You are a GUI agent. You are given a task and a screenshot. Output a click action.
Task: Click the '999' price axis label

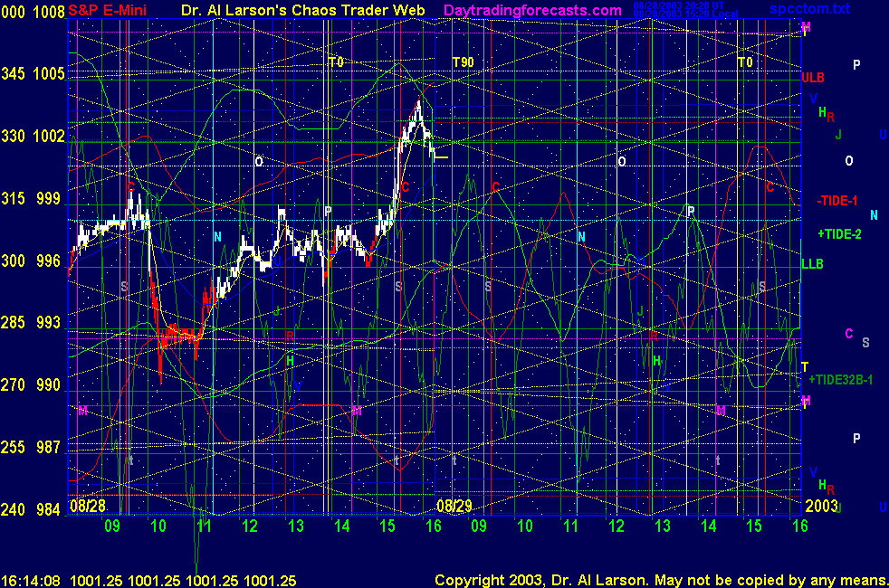[49, 198]
